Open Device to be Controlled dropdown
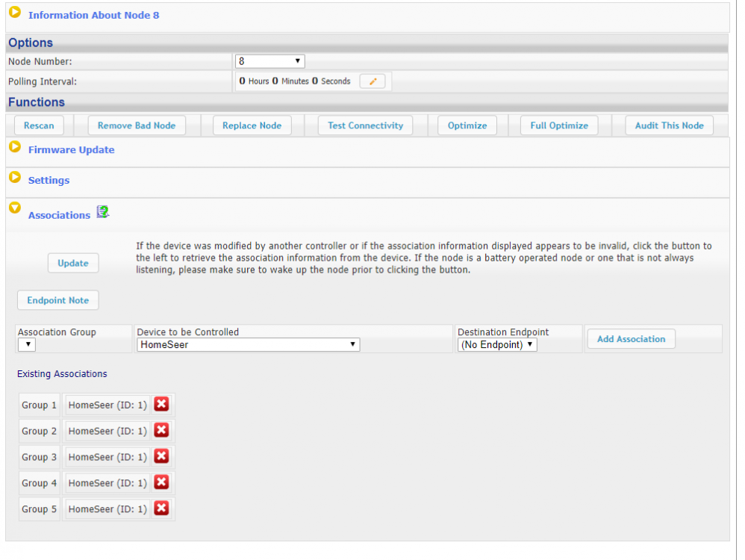 click(248, 345)
